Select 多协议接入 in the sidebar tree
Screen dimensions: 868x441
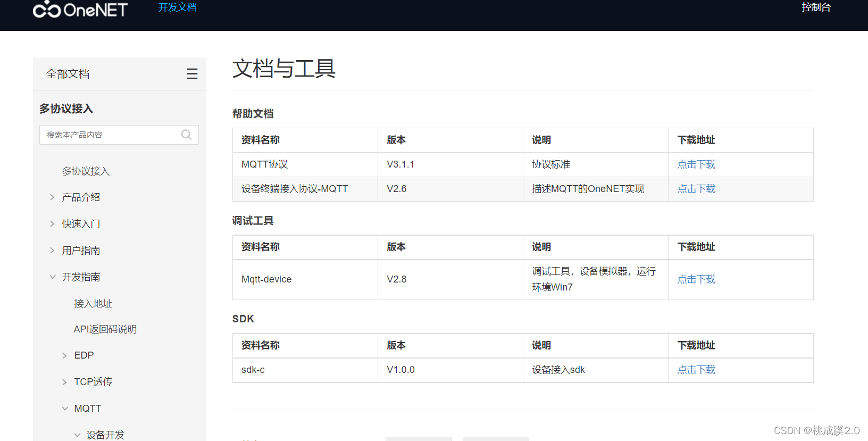coord(86,171)
